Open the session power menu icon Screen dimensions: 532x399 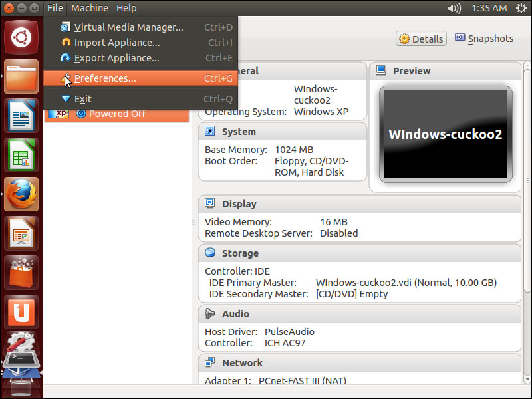(x=521, y=8)
